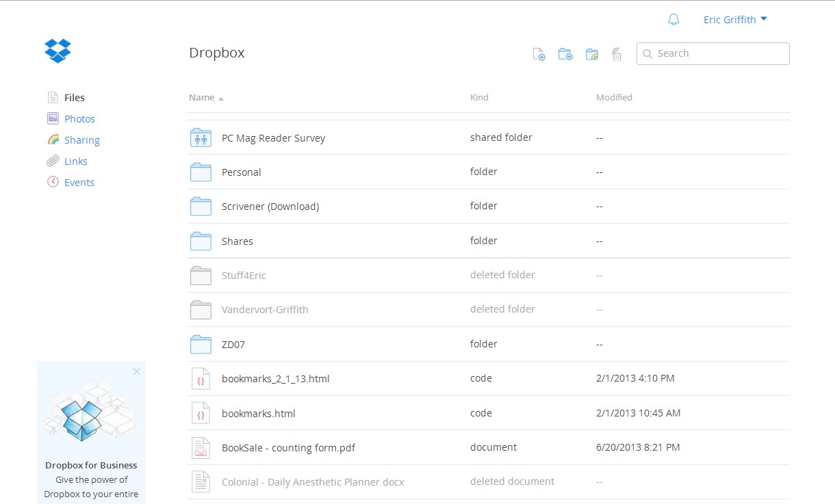Click the grey Stuff4Eric folder icon
This screenshot has width=835, height=504.
[x=201, y=276]
